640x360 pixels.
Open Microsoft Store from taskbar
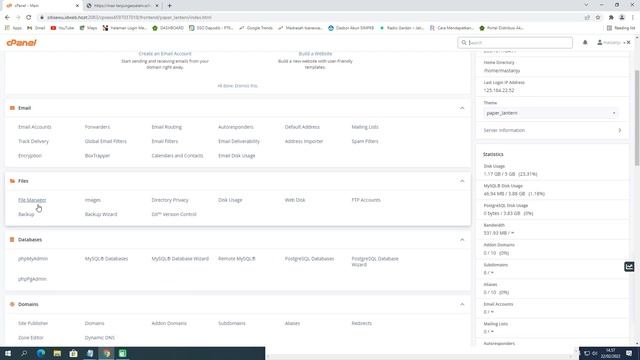[73, 353]
